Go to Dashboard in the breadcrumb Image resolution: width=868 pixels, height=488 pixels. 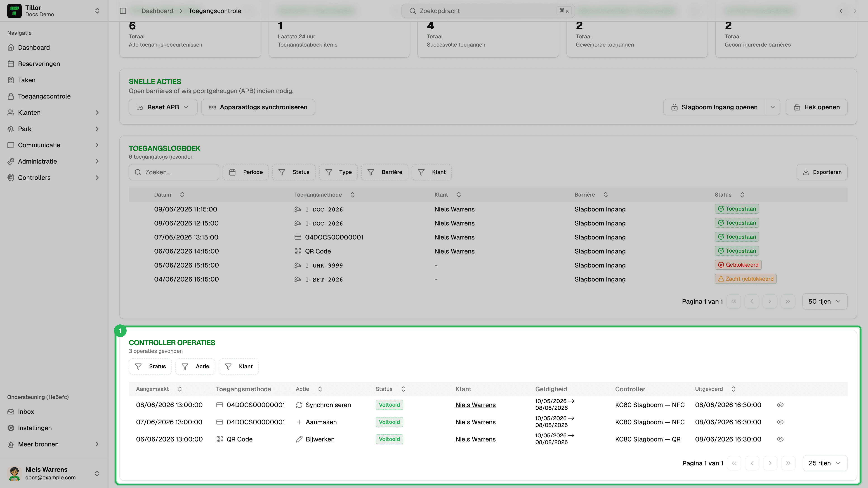click(157, 11)
